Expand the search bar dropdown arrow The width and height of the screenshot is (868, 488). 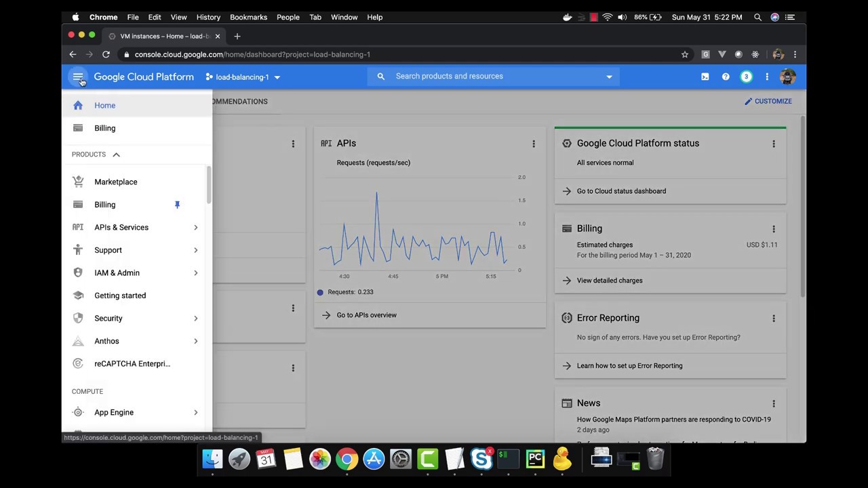tap(609, 77)
